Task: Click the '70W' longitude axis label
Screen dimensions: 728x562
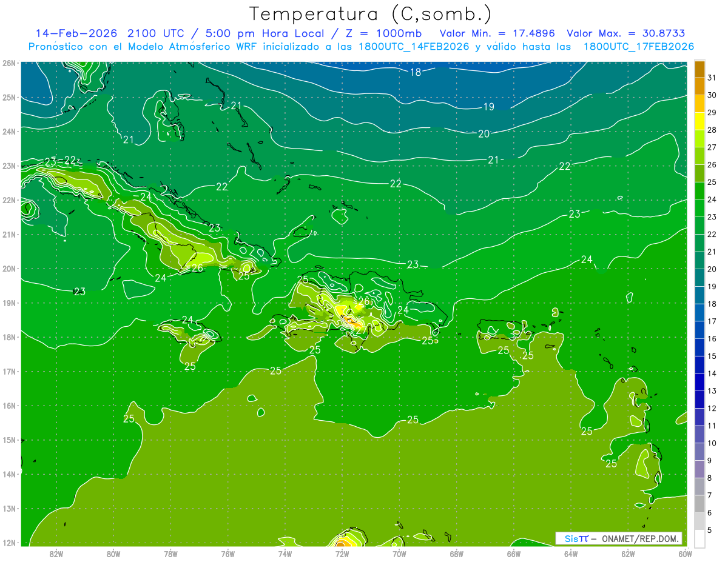Action: [x=399, y=554]
